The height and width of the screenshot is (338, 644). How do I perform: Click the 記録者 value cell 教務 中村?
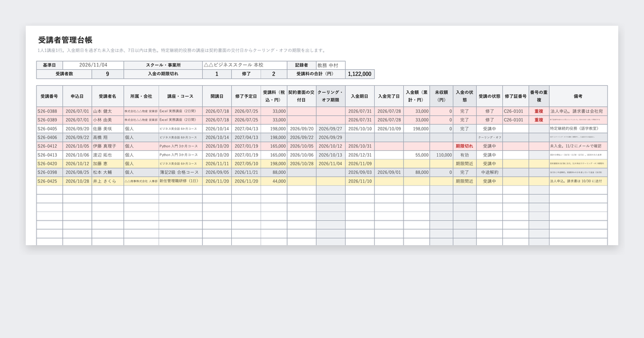click(331, 65)
